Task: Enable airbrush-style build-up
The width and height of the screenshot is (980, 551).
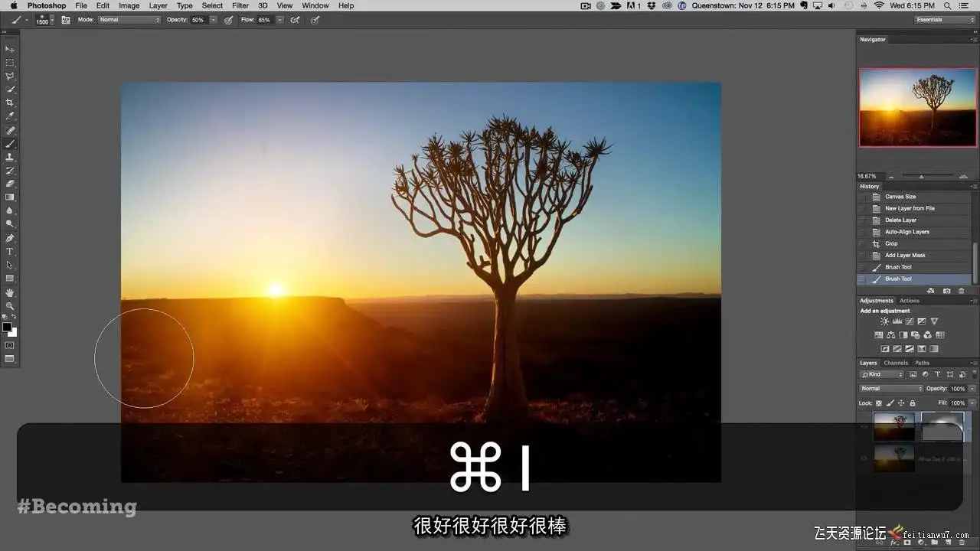Action: pos(295,20)
